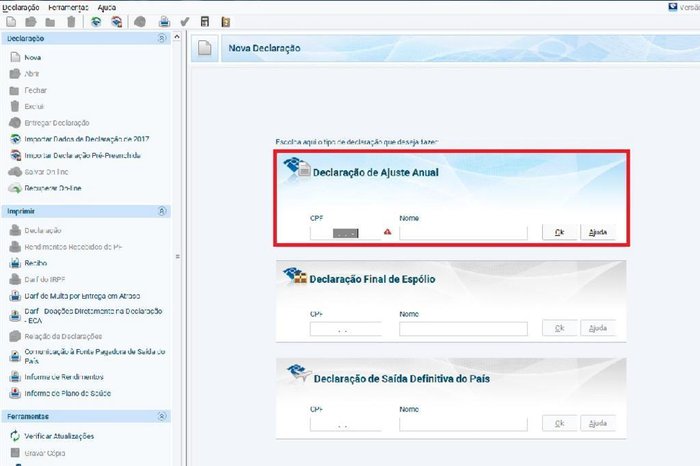The image size is (700, 466).
Task: Click the close folder toolbar icon
Action: 50,22
